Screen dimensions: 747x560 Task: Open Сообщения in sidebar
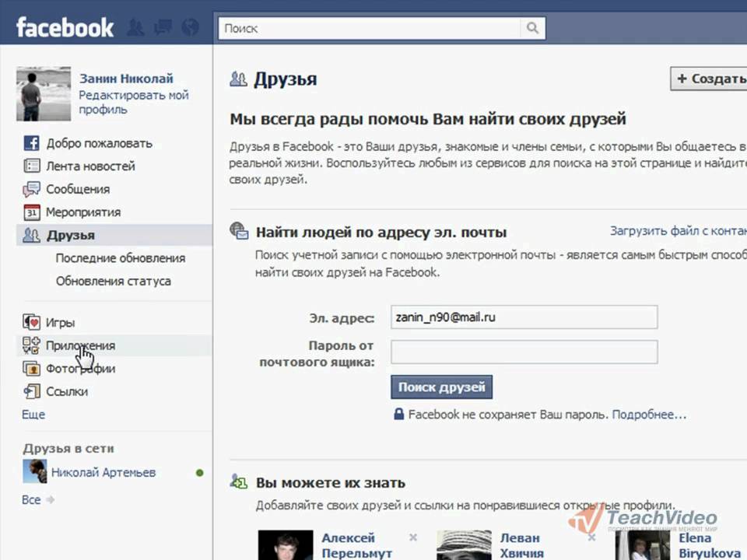pos(78,189)
